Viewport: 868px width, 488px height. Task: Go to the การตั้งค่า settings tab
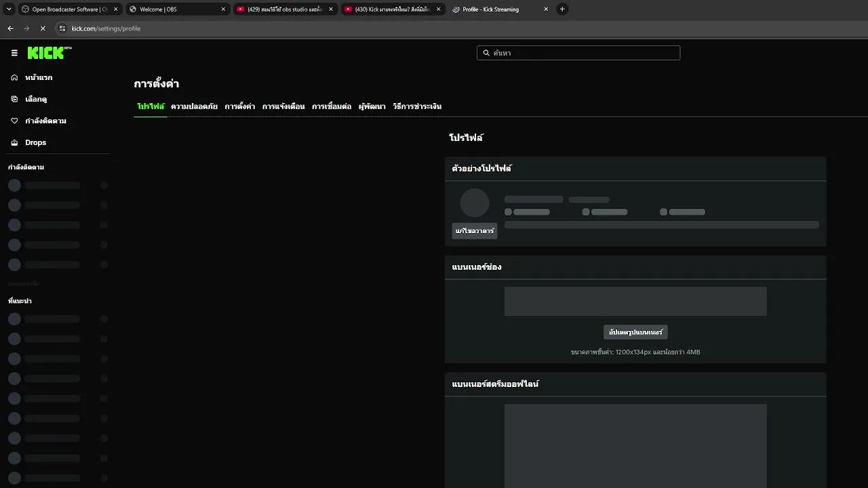pyautogui.click(x=240, y=106)
